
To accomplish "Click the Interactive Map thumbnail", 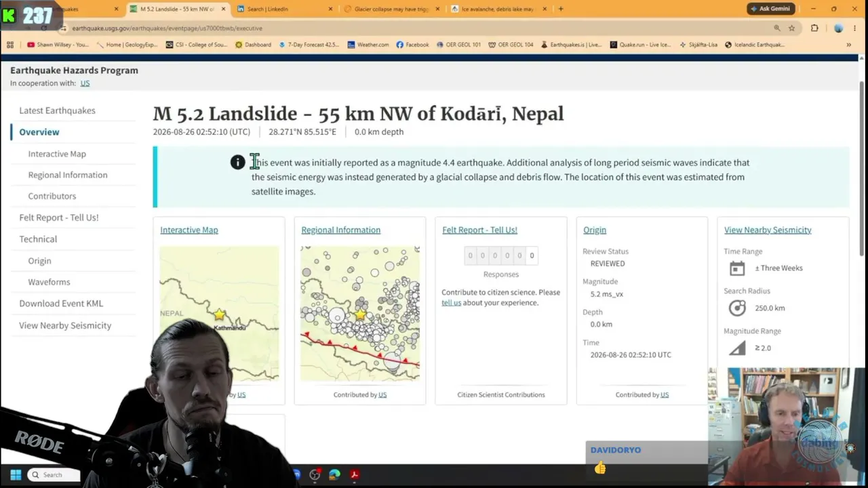I will pos(219,313).
